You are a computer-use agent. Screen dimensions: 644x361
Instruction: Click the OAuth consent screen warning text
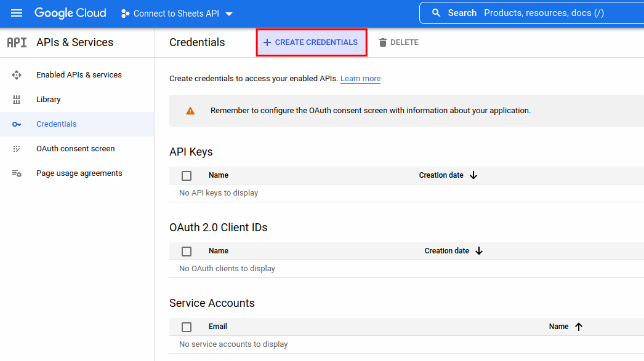371,111
